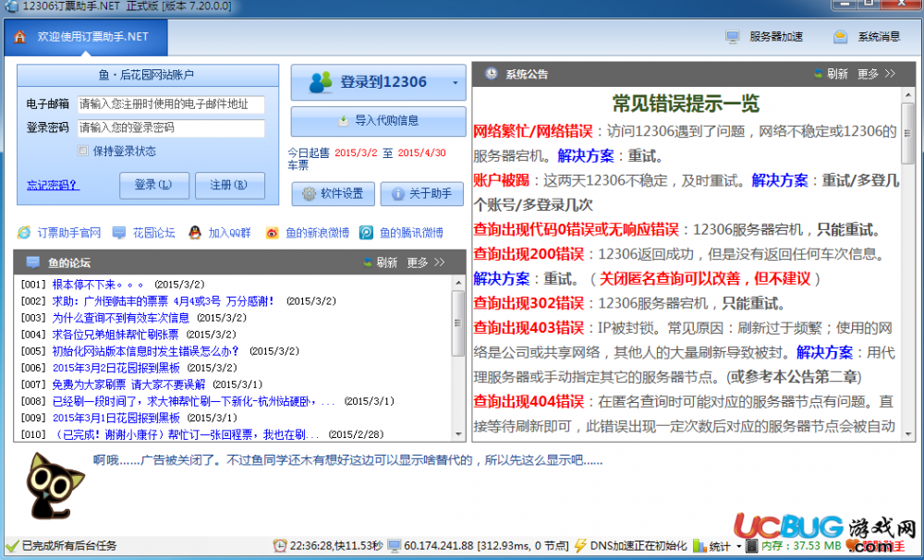
Task: Click the 系统公告 panel clock icon
Action: 491,74
